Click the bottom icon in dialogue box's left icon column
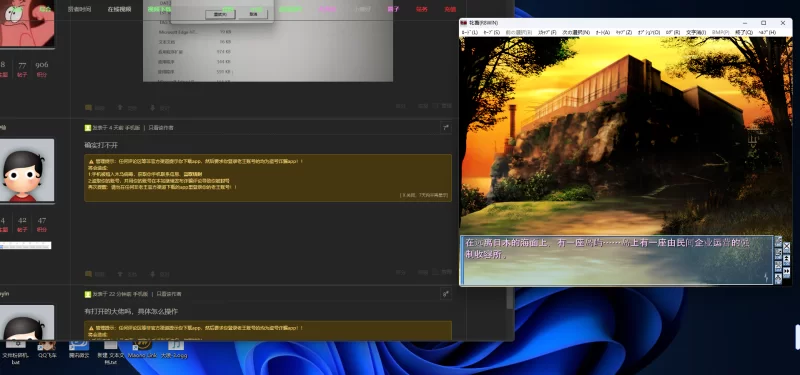800x375 pixels. point(778,279)
